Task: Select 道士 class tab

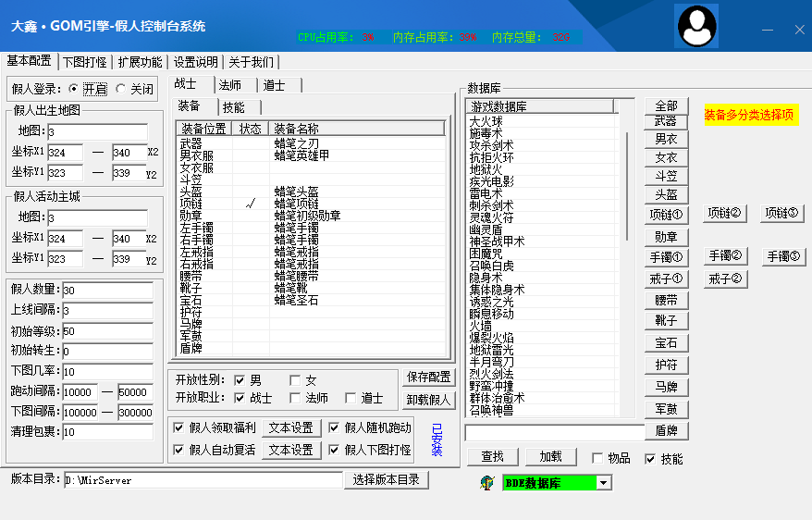Action: 280,85
